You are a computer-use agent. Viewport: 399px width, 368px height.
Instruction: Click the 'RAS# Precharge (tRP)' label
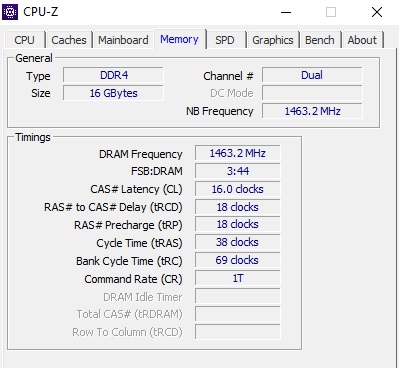128,225
